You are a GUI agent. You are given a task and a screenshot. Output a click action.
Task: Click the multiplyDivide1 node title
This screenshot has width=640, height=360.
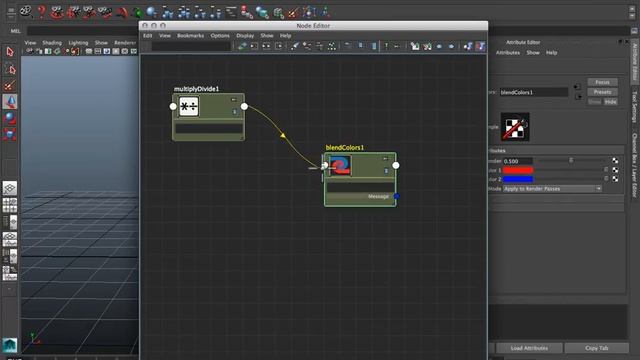click(x=196, y=89)
